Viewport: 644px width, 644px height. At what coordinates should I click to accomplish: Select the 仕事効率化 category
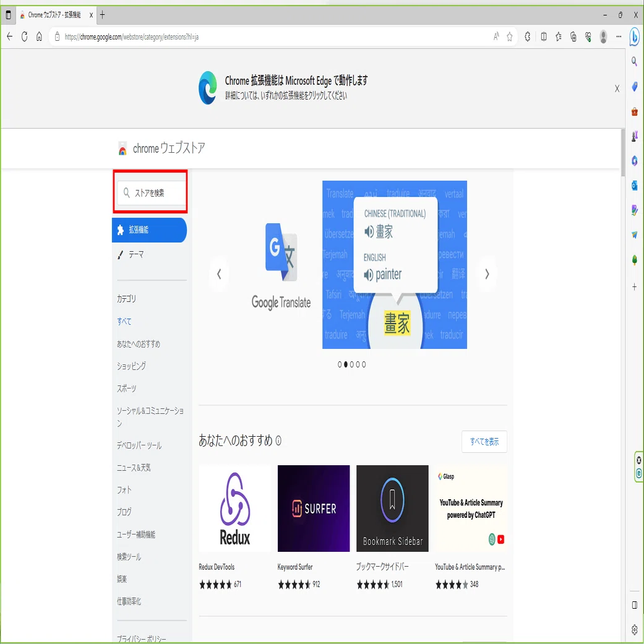[x=129, y=601]
